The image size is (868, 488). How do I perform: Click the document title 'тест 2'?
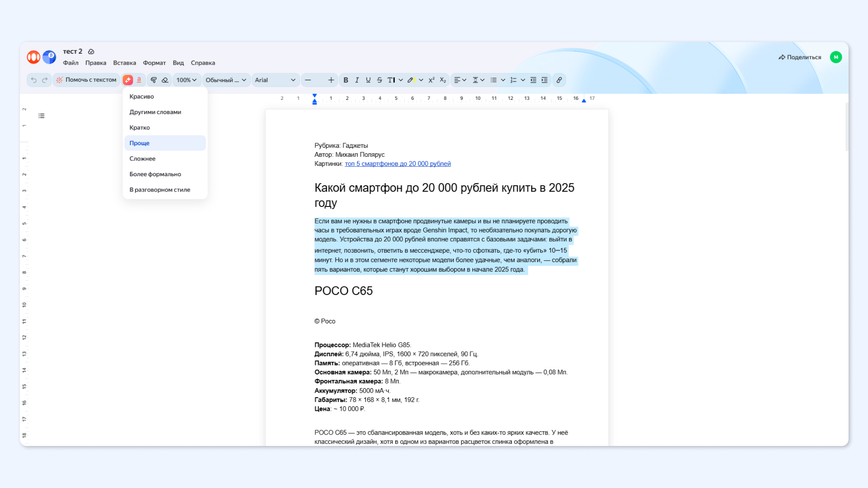[73, 52]
